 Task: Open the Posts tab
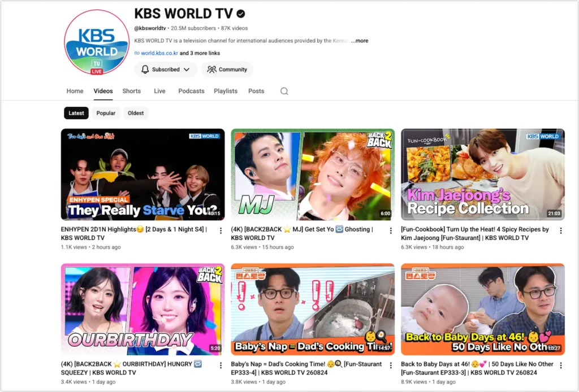(x=256, y=91)
